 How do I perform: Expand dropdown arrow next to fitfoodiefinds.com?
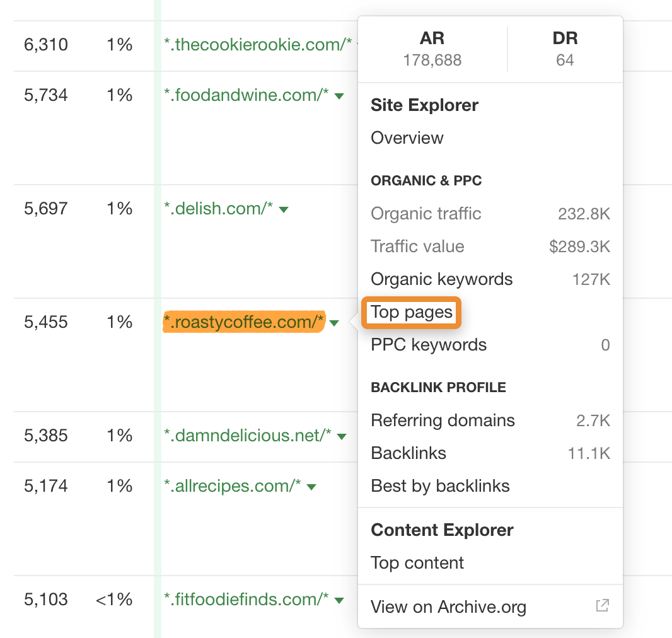pyautogui.click(x=339, y=600)
